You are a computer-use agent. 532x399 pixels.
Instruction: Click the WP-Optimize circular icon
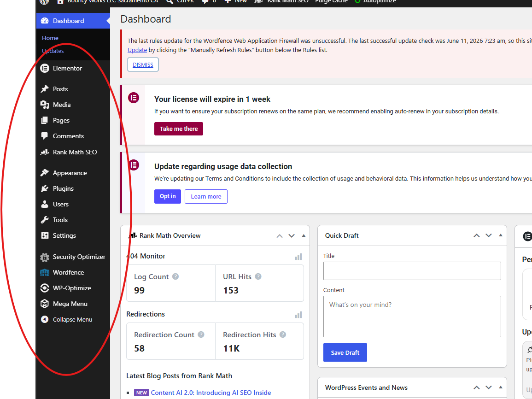click(x=45, y=288)
